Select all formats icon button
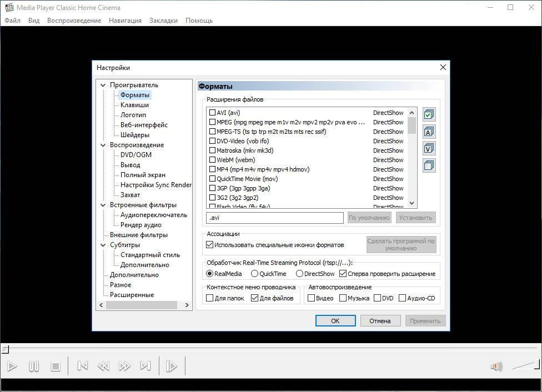 [429, 114]
